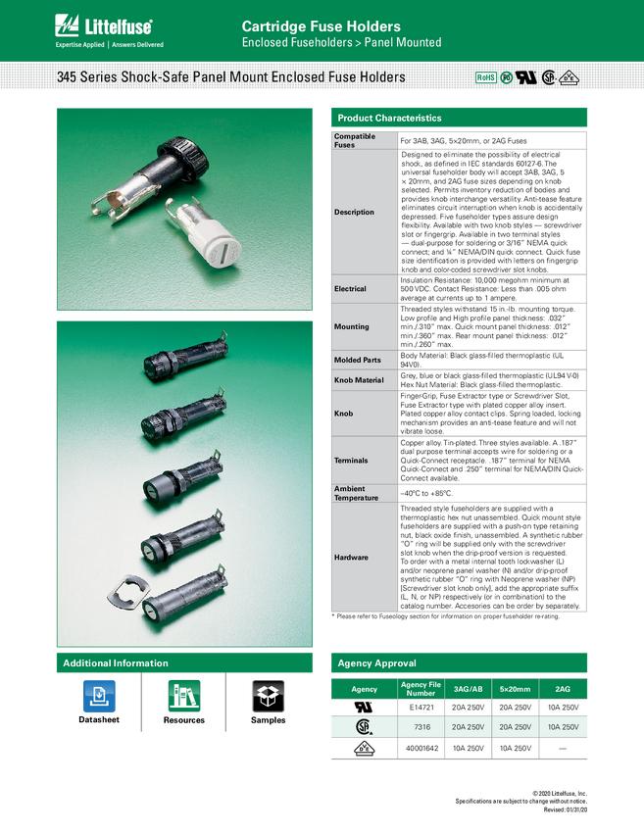This screenshot has width=644, height=833.
Task: Open the top fuse holder product photo
Action: point(184,210)
